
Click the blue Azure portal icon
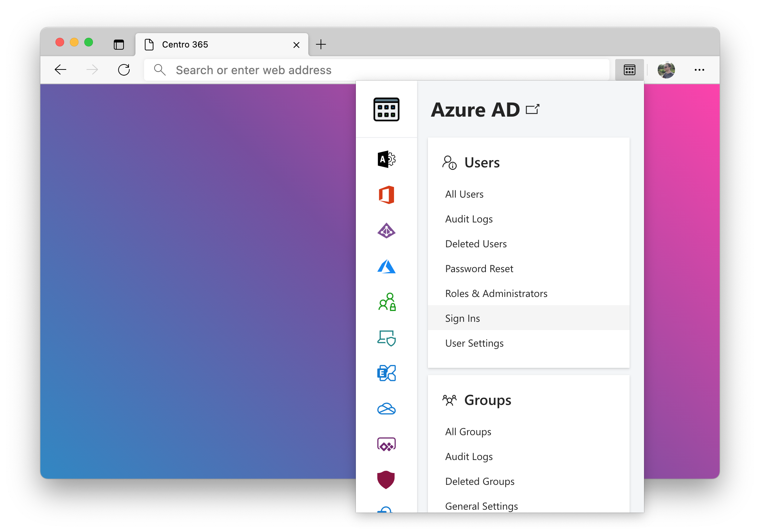[x=386, y=266]
